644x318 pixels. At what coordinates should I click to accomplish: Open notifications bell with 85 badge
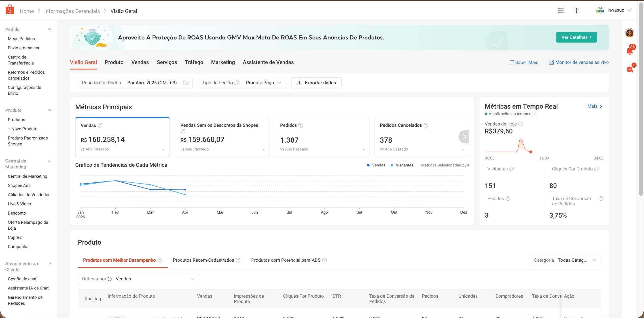pos(629,51)
